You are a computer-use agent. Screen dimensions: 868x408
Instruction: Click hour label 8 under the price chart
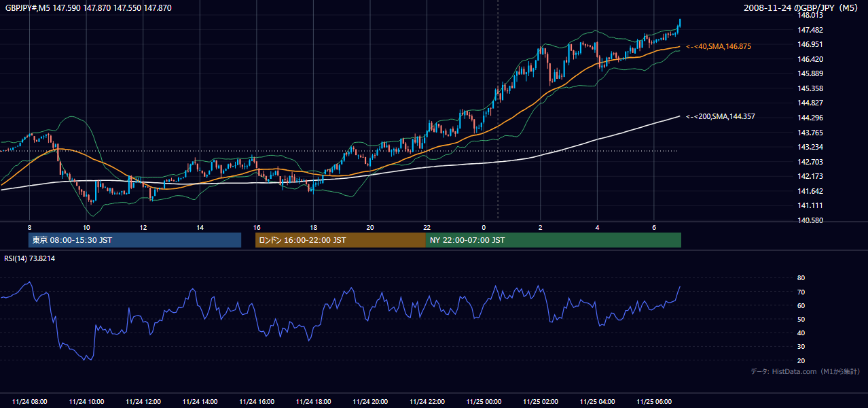29,227
